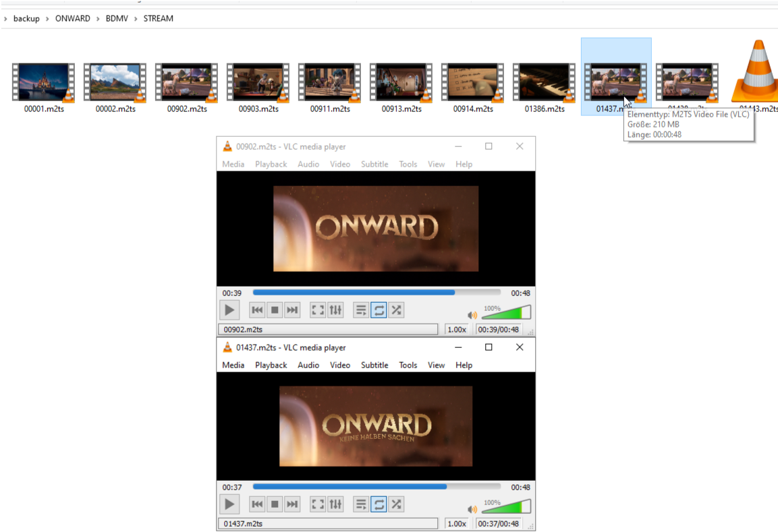Open the Video menu in 01437.m2ts window

pyautogui.click(x=340, y=365)
